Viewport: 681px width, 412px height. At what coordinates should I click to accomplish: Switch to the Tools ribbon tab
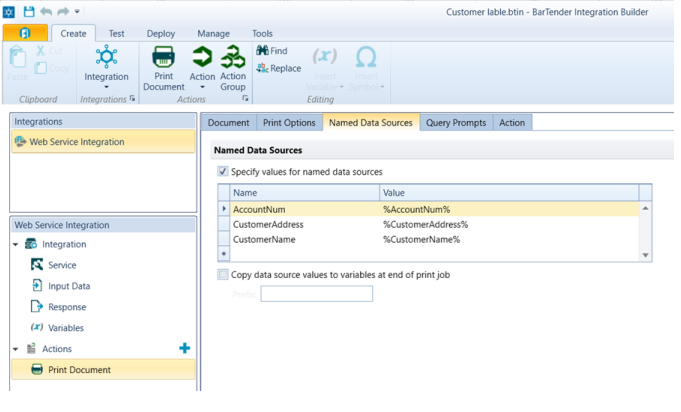262,33
